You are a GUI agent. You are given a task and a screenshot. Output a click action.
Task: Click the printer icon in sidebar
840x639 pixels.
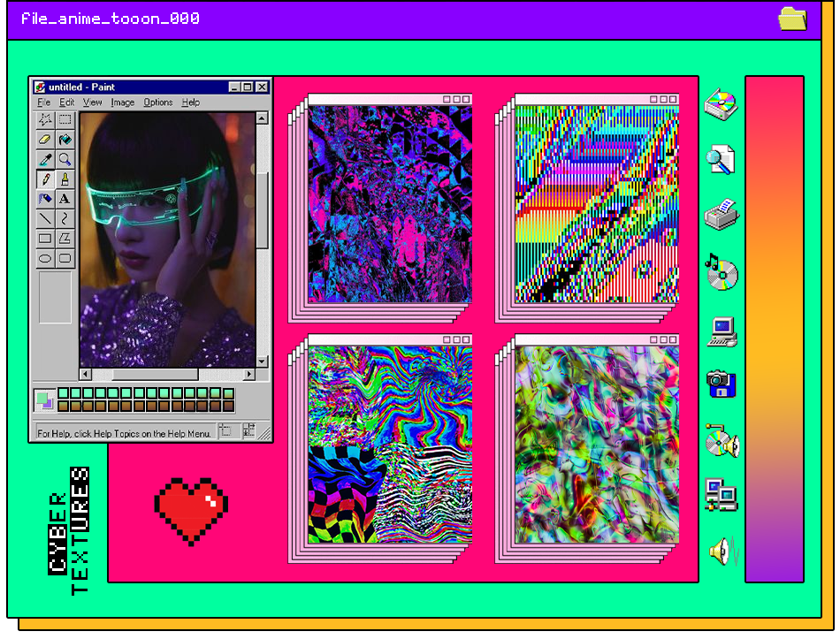(x=722, y=215)
